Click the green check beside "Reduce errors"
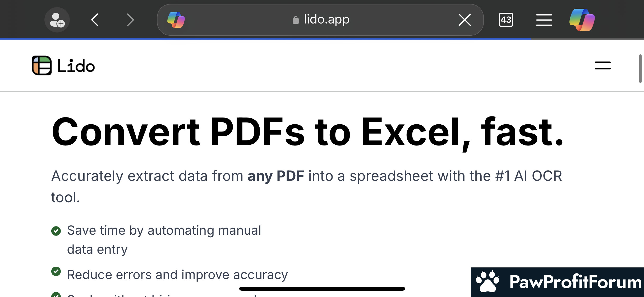The image size is (644, 297). [x=56, y=271]
